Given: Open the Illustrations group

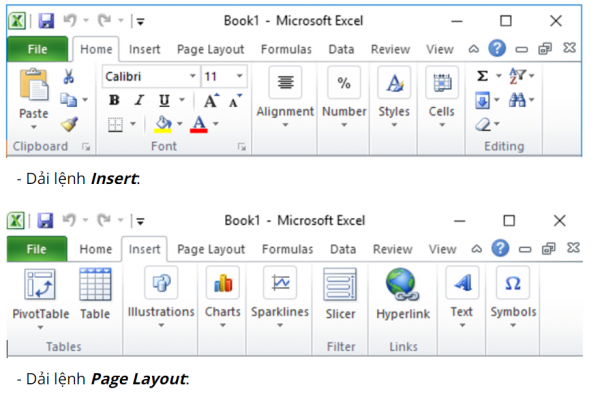Looking at the screenshot, I should (161, 297).
